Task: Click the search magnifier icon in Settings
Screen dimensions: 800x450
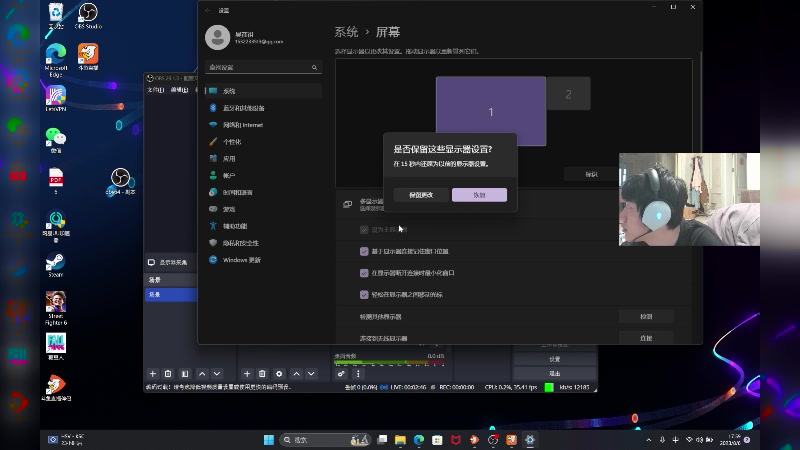Action: coord(314,67)
